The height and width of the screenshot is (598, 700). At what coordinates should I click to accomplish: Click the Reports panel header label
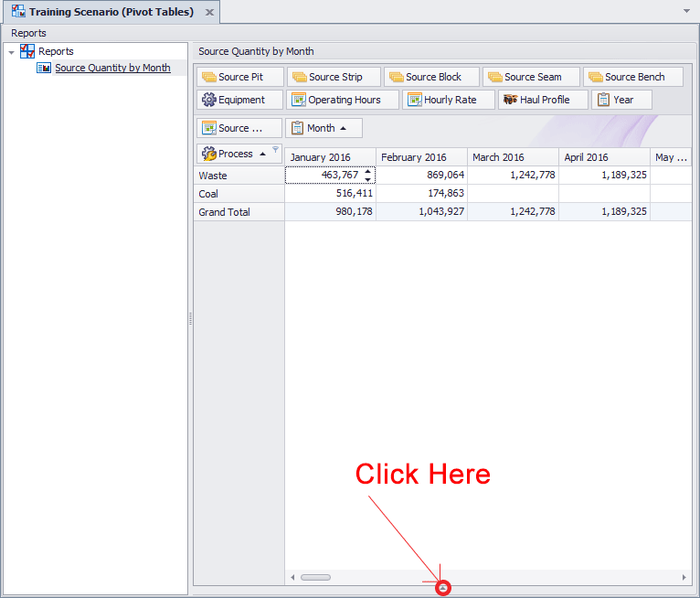28,33
